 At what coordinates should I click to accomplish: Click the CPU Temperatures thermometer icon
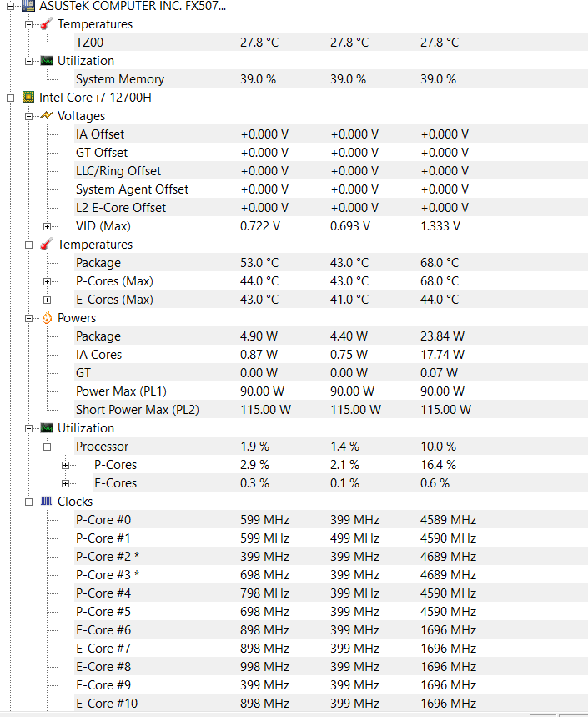47,245
